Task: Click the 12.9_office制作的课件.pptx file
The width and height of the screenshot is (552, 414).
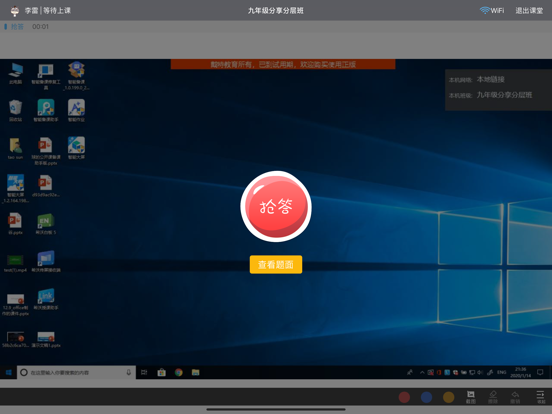Action: coord(15,304)
